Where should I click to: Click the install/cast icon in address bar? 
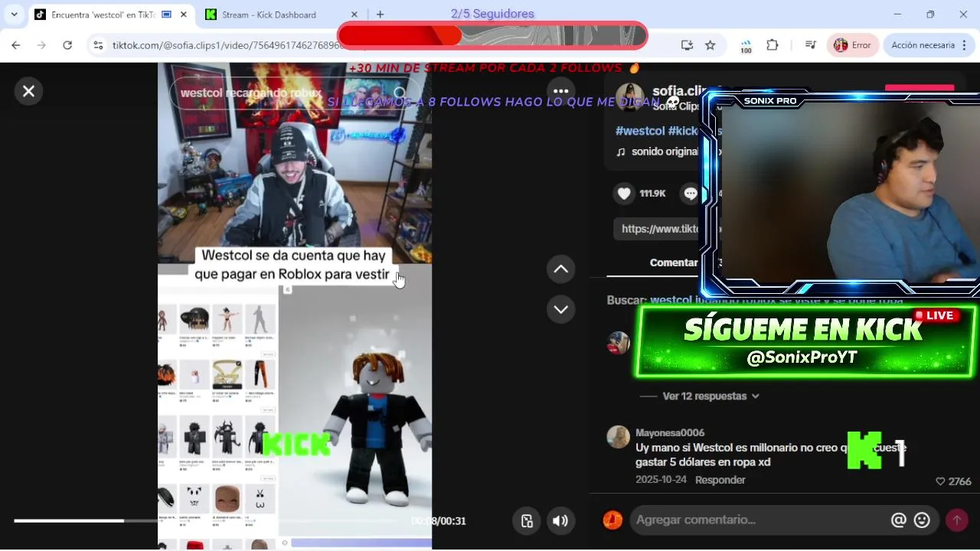pyautogui.click(x=687, y=45)
